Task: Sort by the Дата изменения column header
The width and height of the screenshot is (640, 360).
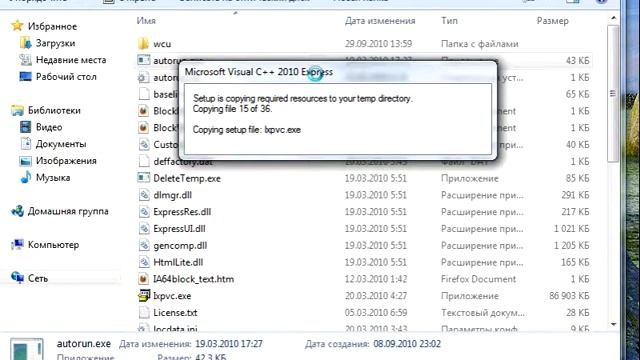Action: coord(380,20)
